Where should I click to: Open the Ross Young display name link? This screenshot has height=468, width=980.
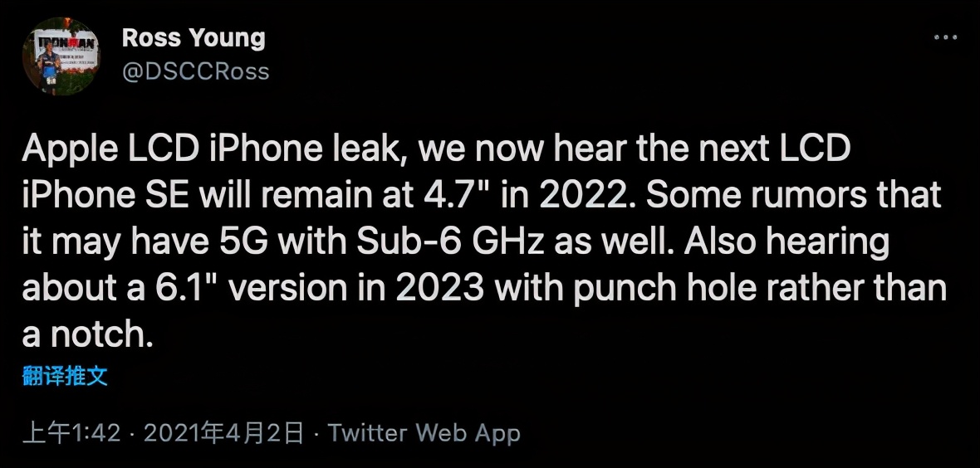[x=194, y=39]
